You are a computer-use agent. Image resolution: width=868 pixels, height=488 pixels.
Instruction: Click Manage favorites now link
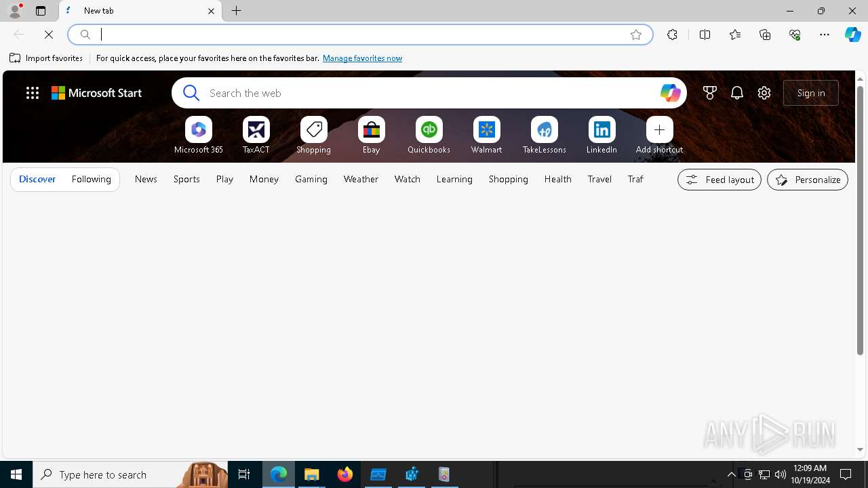click(362, 58)
